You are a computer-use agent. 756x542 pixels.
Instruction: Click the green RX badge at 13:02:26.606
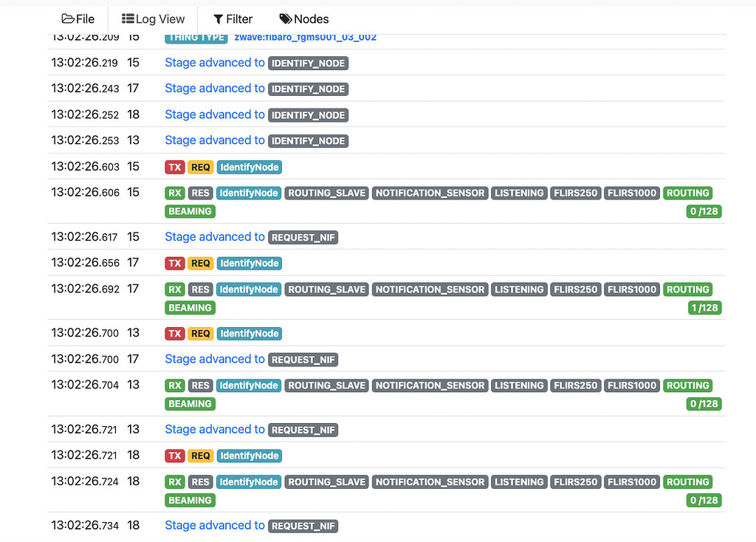click(174, 193)
